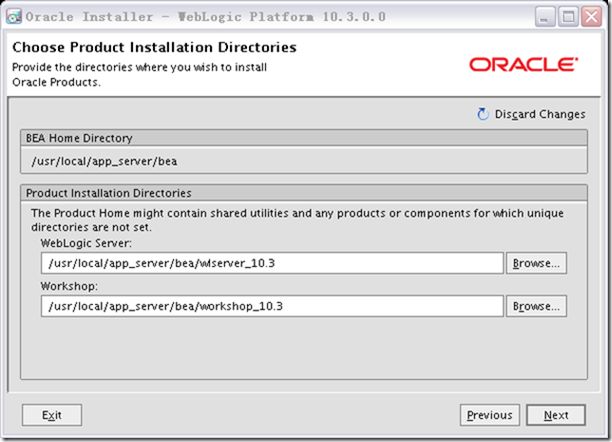Maximize the Oracle Installer window
This screenshot has height=442, width=612.
(x=568, y=17)
